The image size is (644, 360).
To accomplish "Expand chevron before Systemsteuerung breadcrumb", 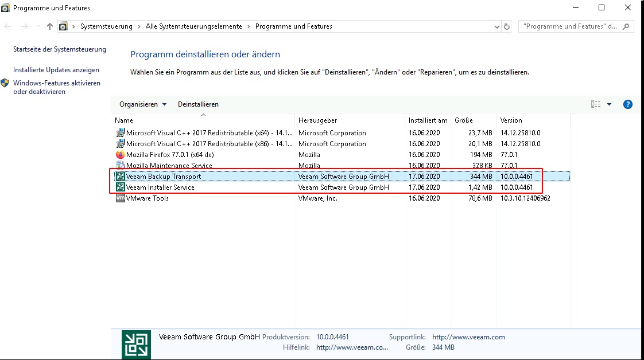I will pos(73,26).
